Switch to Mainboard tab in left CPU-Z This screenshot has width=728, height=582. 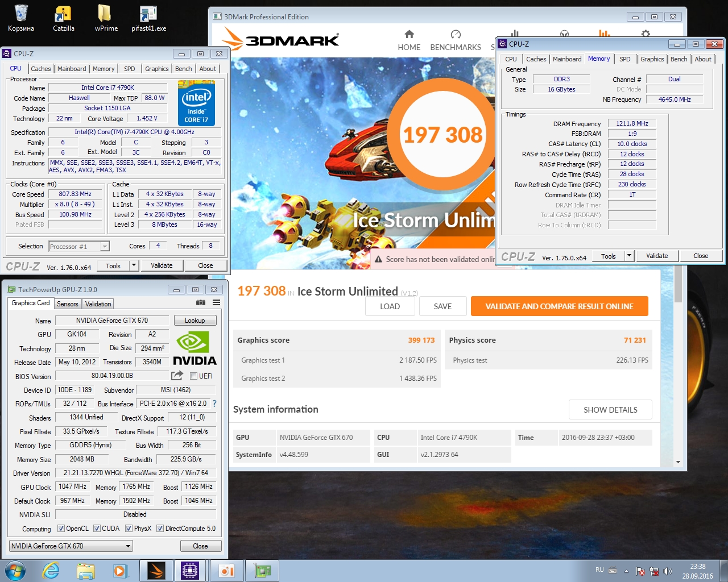click(72, 69)
